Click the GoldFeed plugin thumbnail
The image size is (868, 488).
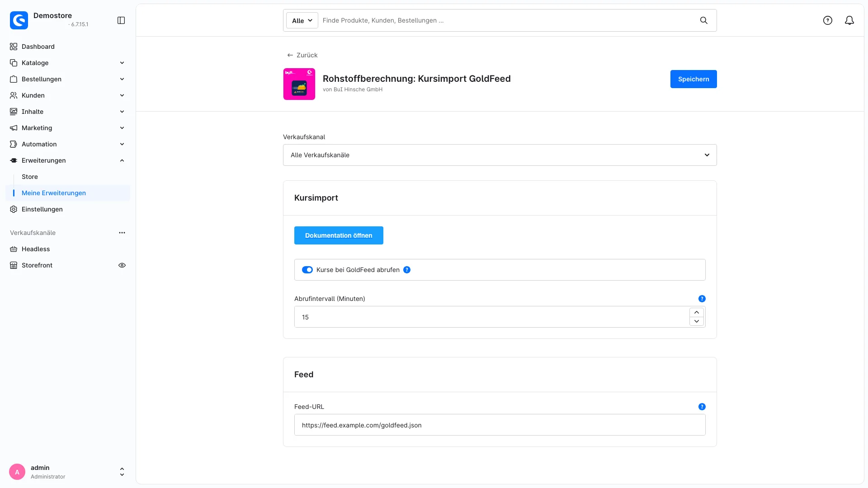coord(299,84)
